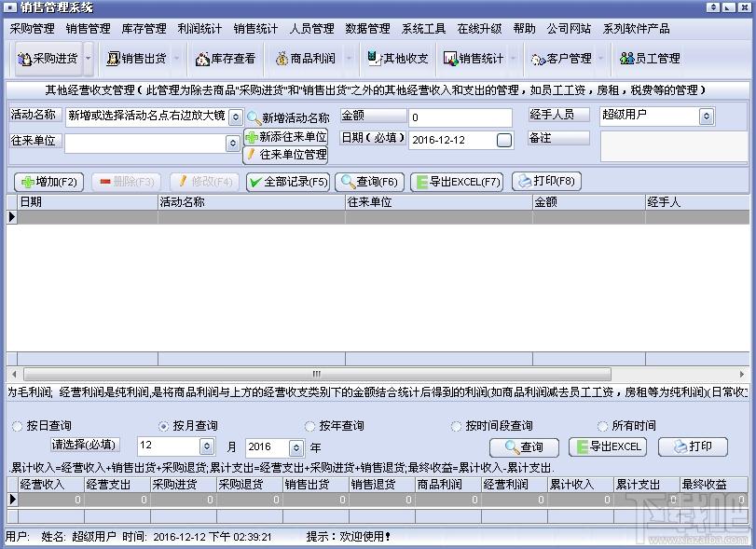This screenshot has height=549, width=756.
Task: Click the 经营收入 column header
Action: (x=50, y=485)
